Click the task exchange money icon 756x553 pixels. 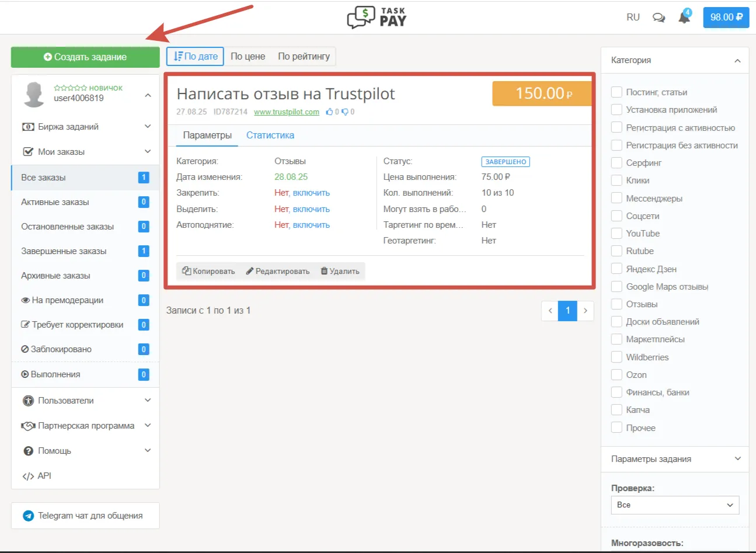[28, 127]
